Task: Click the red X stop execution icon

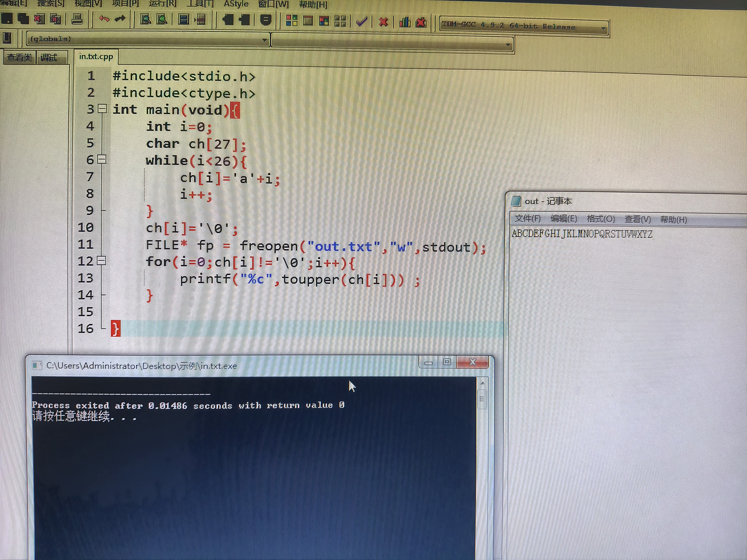Action: (383, 22)
